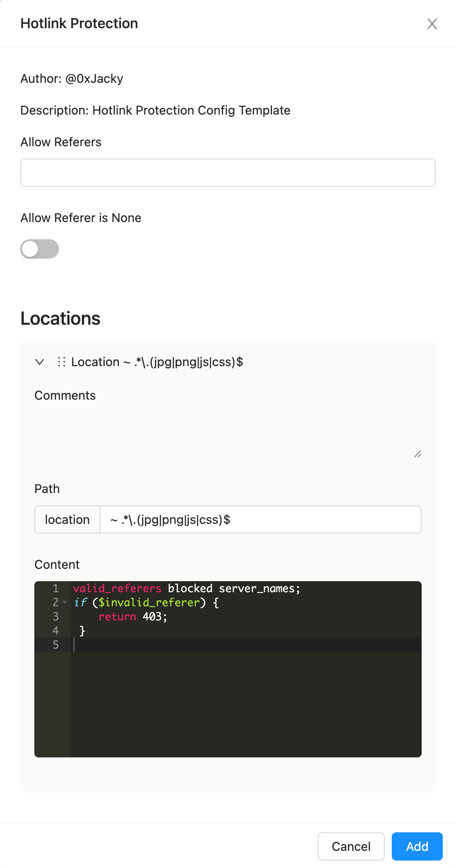The width and height of the screenshot is (456, 868).
Task: Focus the Allow Referers input field
Action: tap(228, 173)
